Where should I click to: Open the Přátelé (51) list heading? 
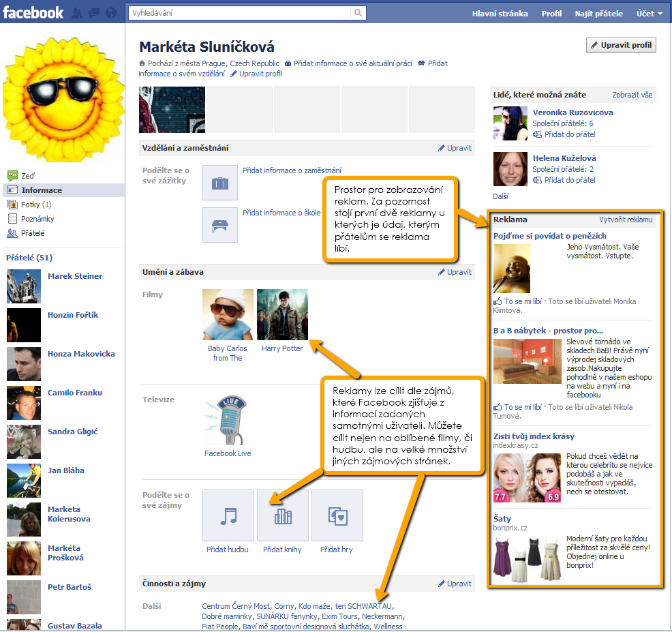[29, 258]
